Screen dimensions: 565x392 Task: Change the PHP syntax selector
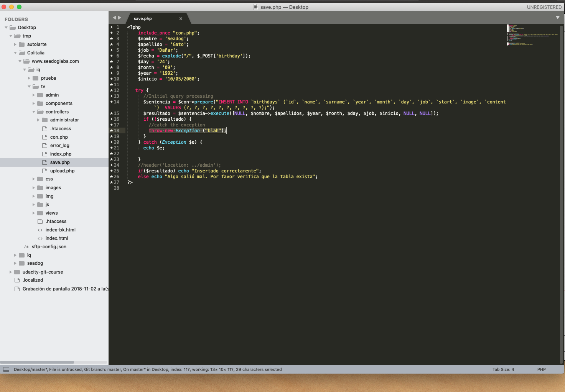coord(541,369)
